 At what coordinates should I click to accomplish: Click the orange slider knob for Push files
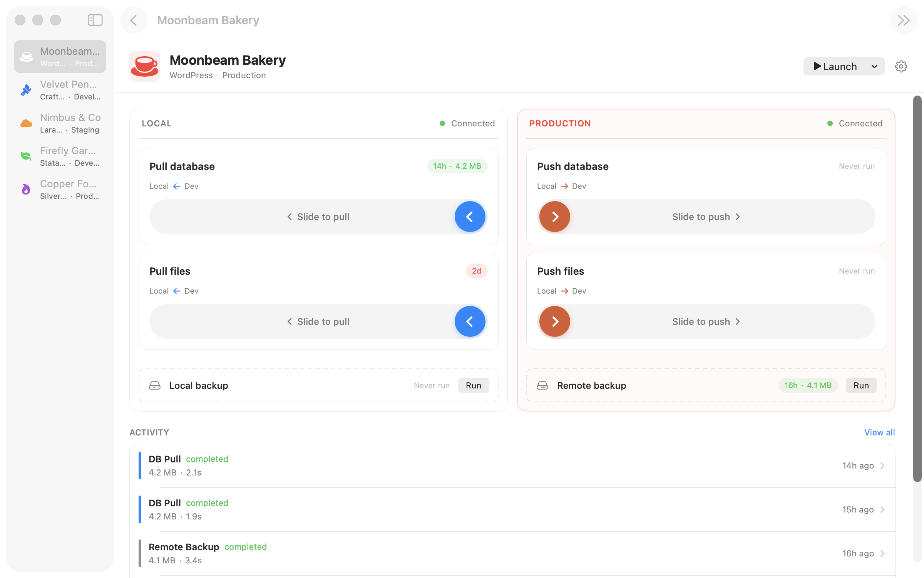[x=555, y=321]
